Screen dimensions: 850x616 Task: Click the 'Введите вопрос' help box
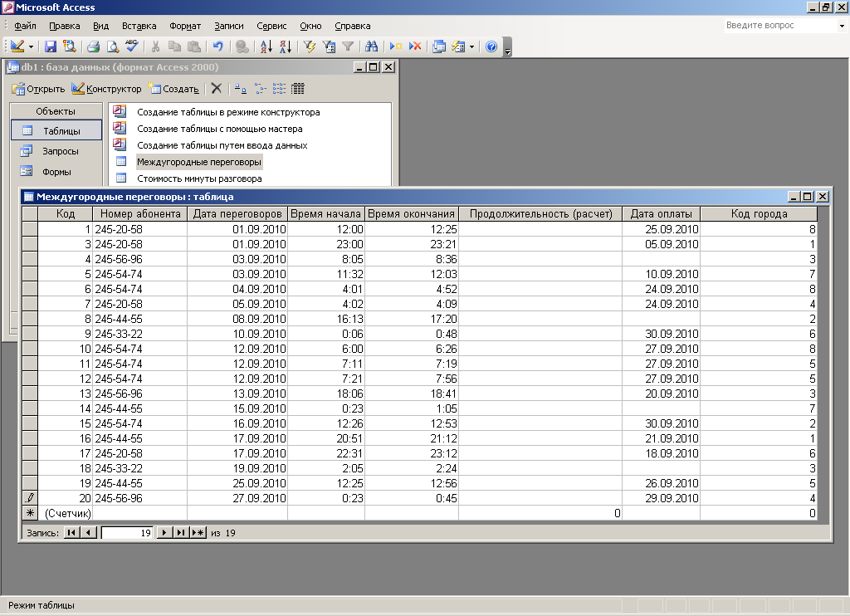click(780, 26)
